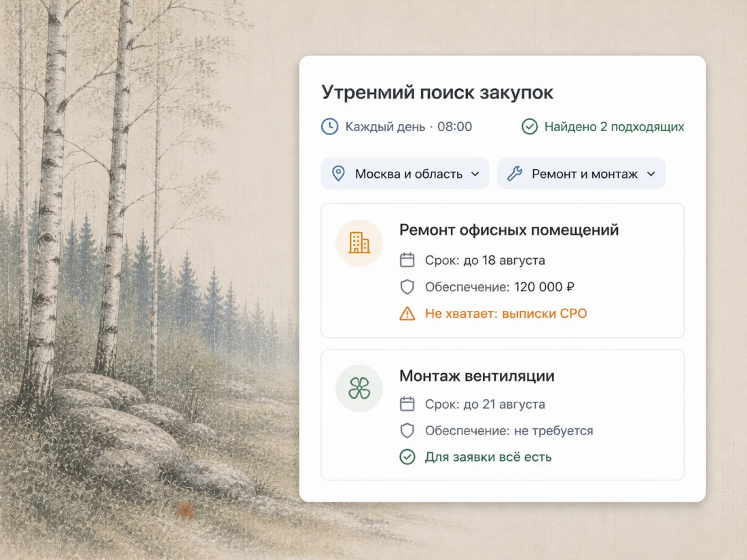This screenshot has width=747, height=560.
Task: Click the calendar icon next to до 18 августа
Action: click(407, 260)
